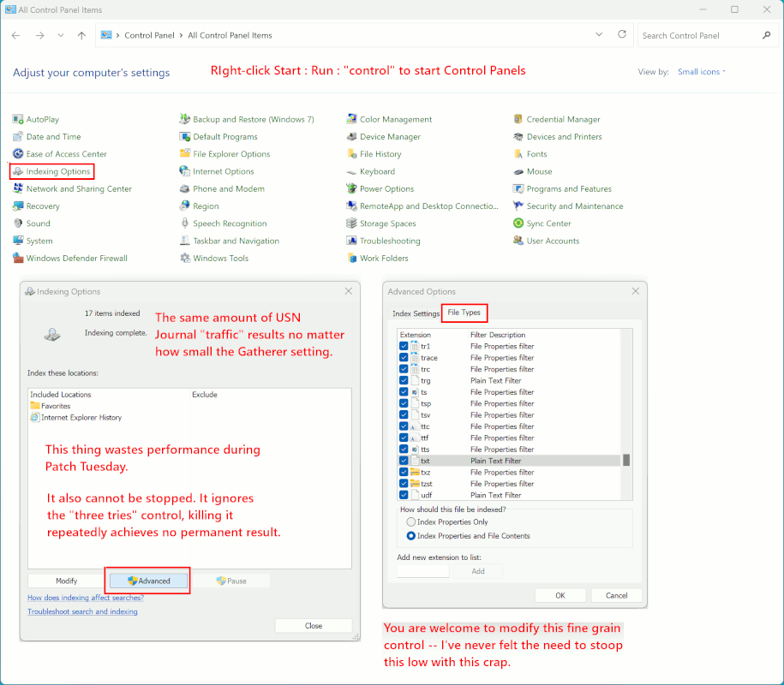Expand the address bar history dropdown

[x=599, y=35]
